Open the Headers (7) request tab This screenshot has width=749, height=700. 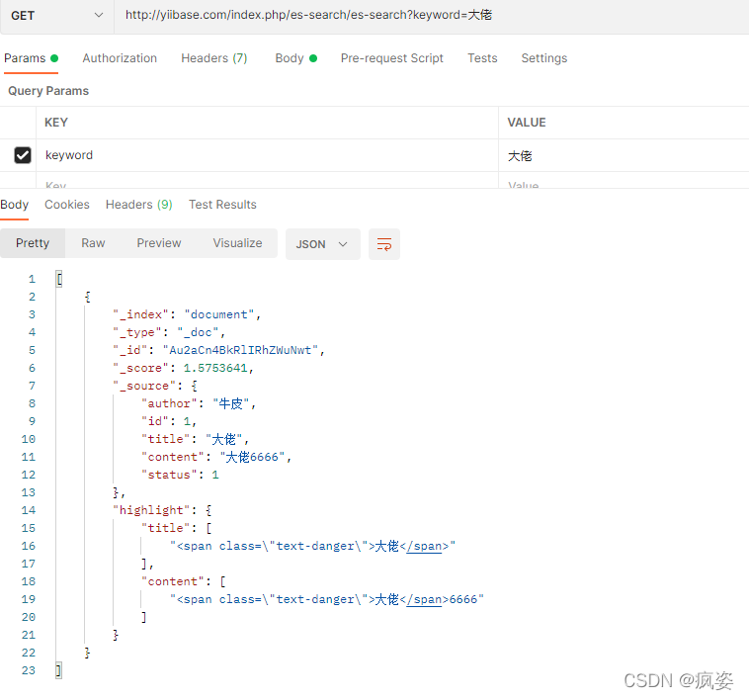[x=214, y=58]
